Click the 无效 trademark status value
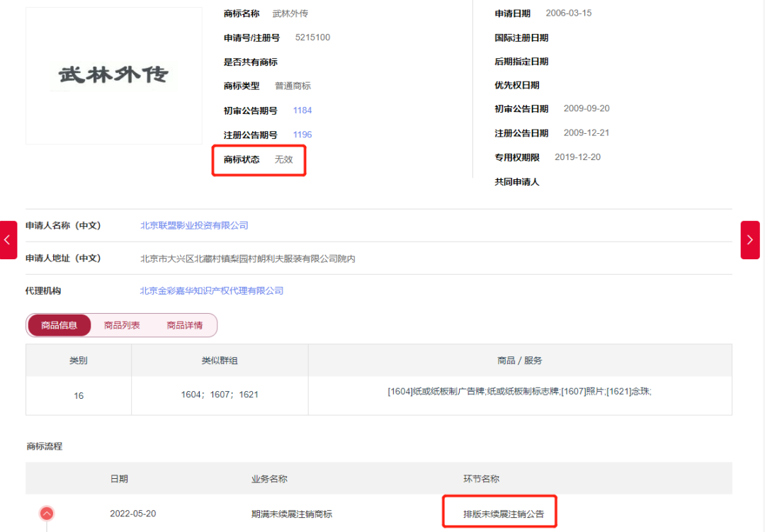The image size is (765, 532). tap(284, 159)
